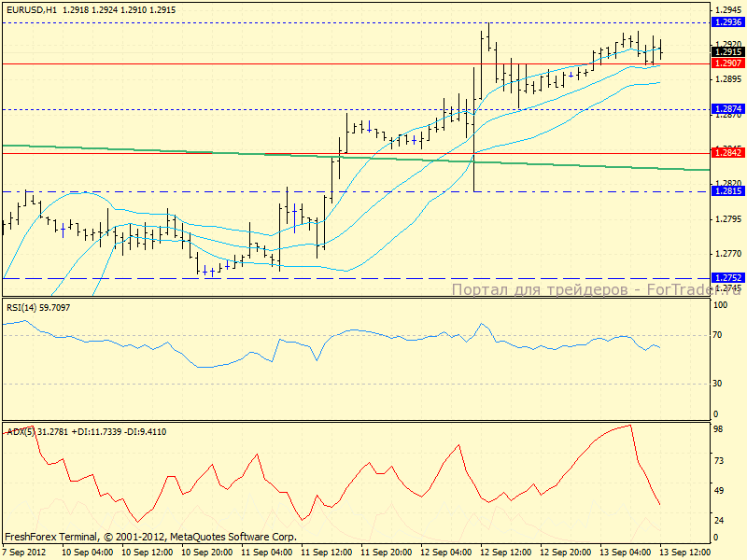Click the 1.2874 price level label
The image size is (747, 560).
pyautogui.click(x=726, y=109)
